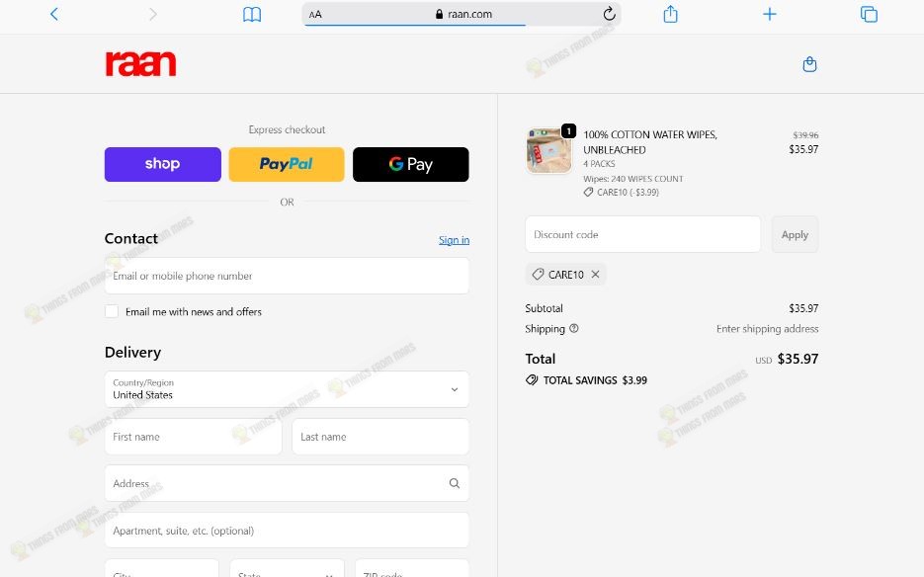Screen dimensions: 924x577
Task: Check out with Google Pay
Action: (411, 164)
